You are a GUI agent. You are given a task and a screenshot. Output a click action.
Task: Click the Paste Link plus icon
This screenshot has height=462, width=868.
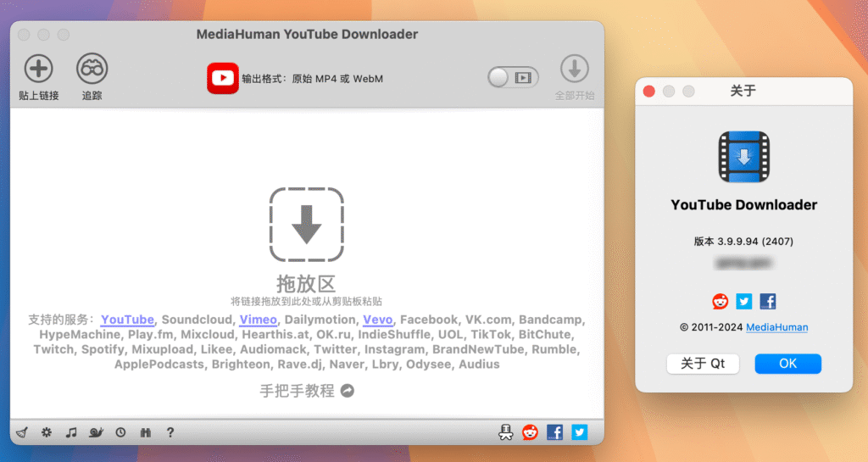(x=38, y=69)
